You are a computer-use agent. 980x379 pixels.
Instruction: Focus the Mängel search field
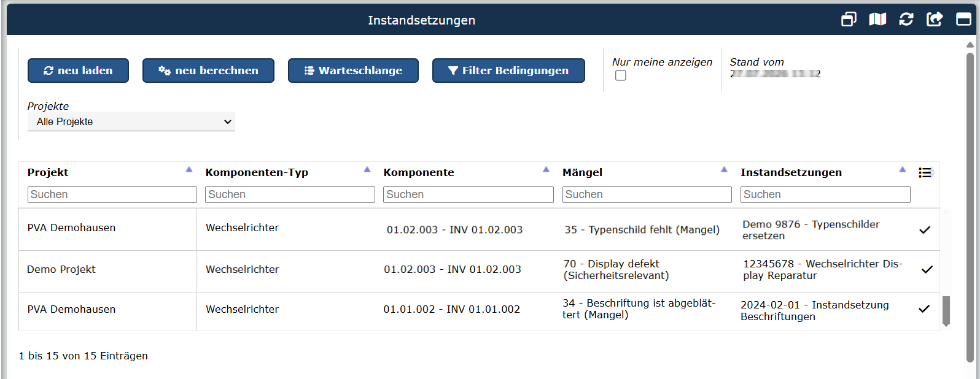click(x=647, y=194)
